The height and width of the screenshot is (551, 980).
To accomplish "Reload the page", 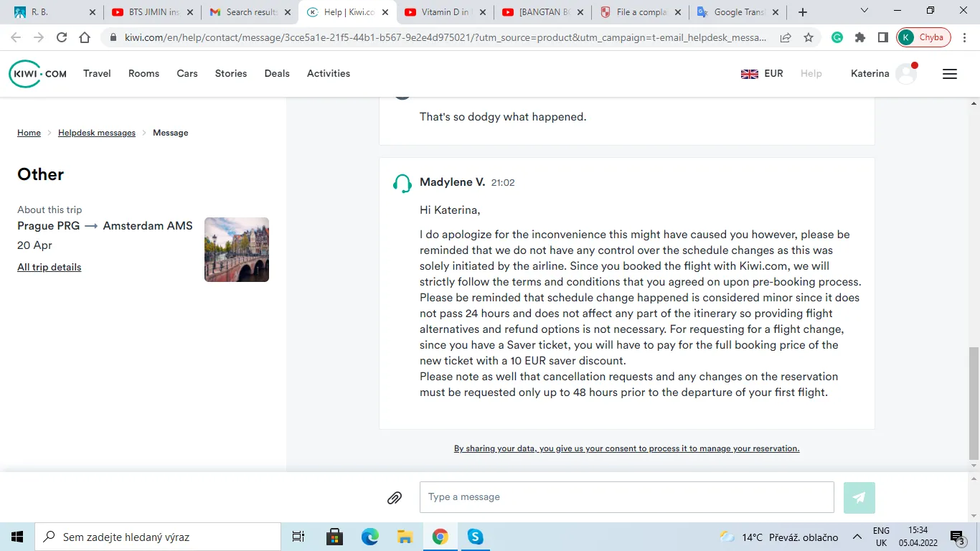I will coord(62,38).
